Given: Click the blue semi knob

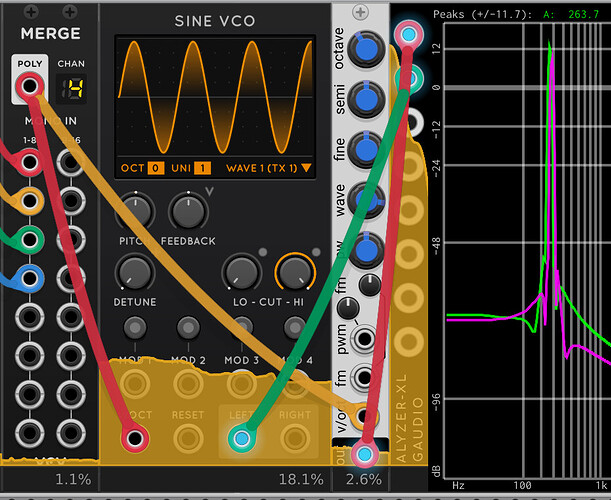Looking at the screenshot, I should (x=371, y=100).
